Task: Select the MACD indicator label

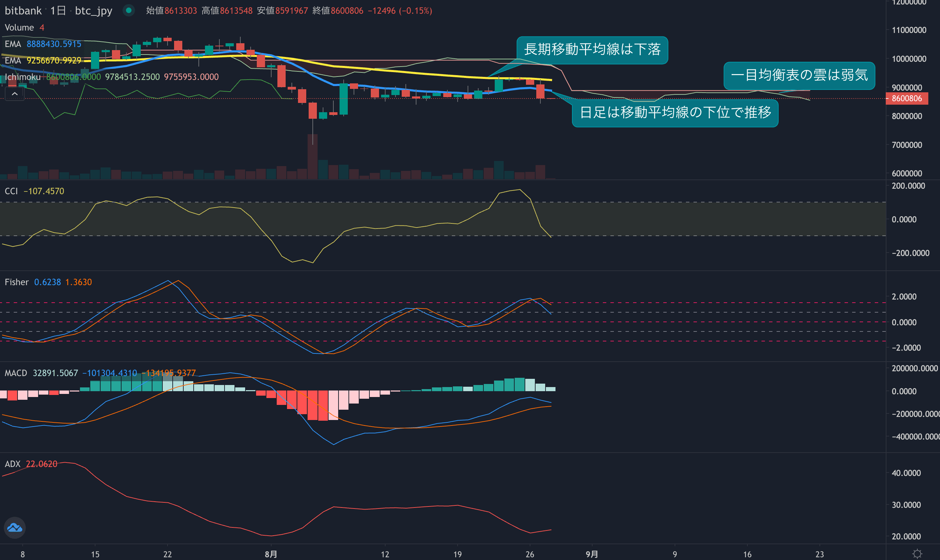Action: pyautogui.click(x=16, y=373)
